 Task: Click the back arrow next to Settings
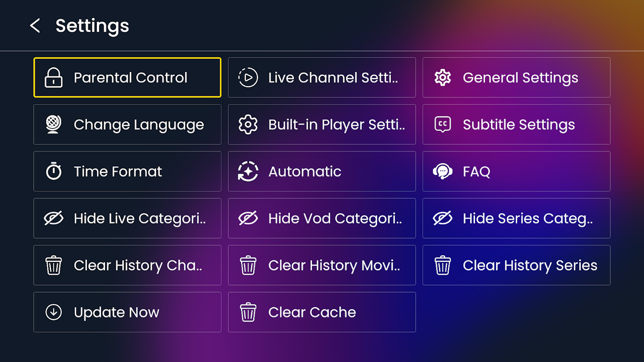(35, 26)
